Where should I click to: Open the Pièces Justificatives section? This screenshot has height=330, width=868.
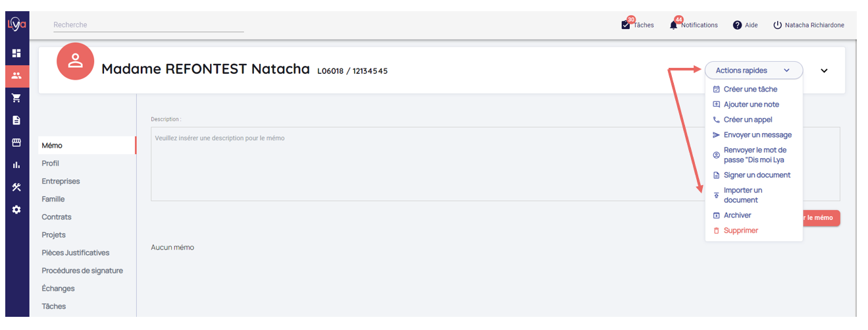click(x=76, y=252)
